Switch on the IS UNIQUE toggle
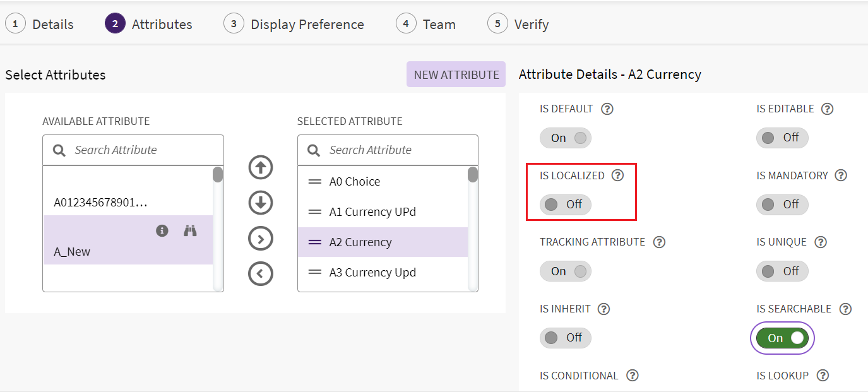868x392 pixels. coord(782,271)
